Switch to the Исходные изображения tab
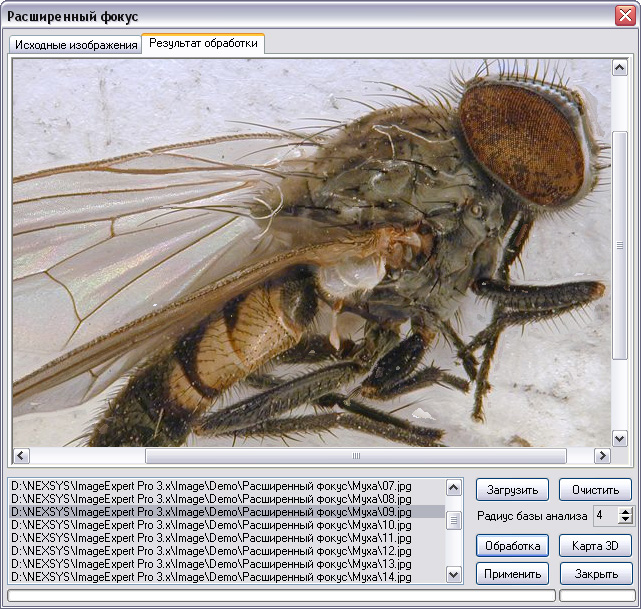641x609 pixels. pyautogui.click(x=74, y=45)
